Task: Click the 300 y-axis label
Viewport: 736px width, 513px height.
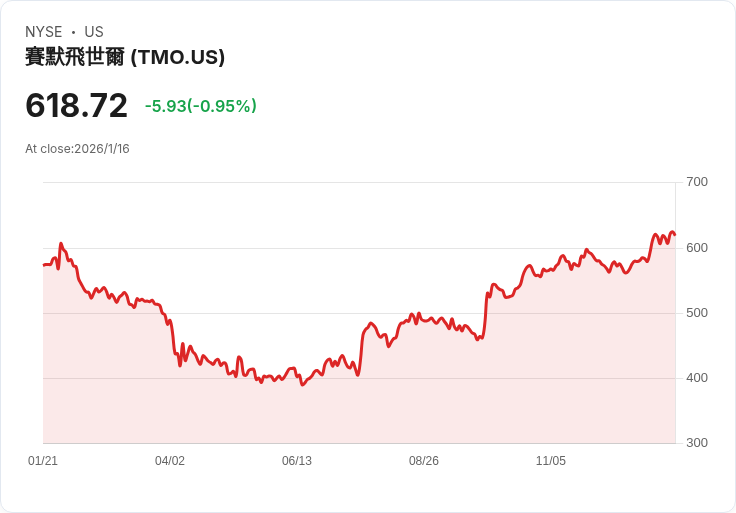Action: [697, 443]
